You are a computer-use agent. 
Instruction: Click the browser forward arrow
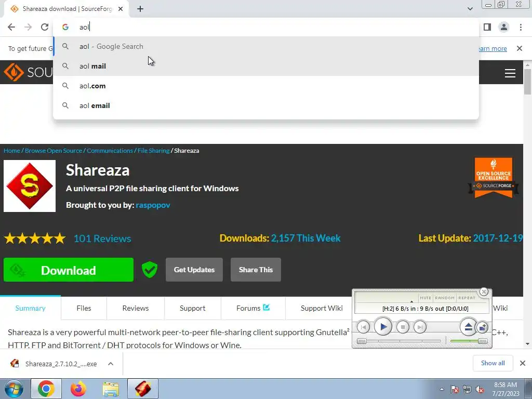click(x=28, y=27)
